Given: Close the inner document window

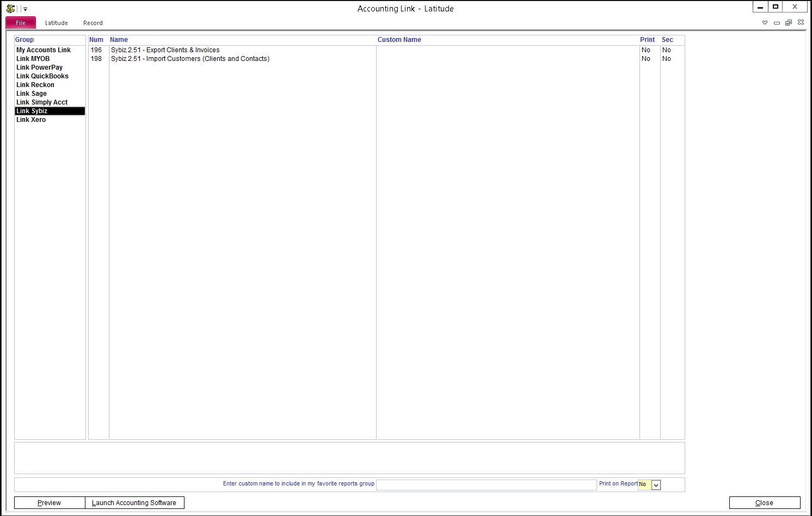Looking at the screenshot, I should 801,23.
